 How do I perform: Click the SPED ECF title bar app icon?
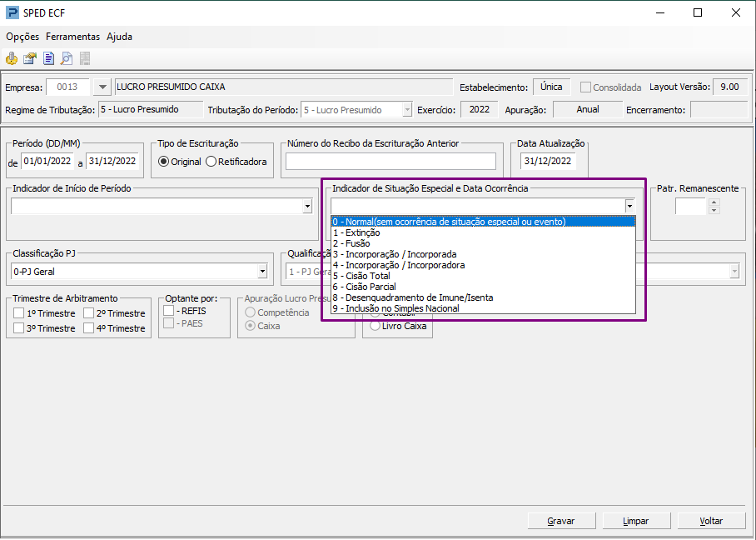12,12
